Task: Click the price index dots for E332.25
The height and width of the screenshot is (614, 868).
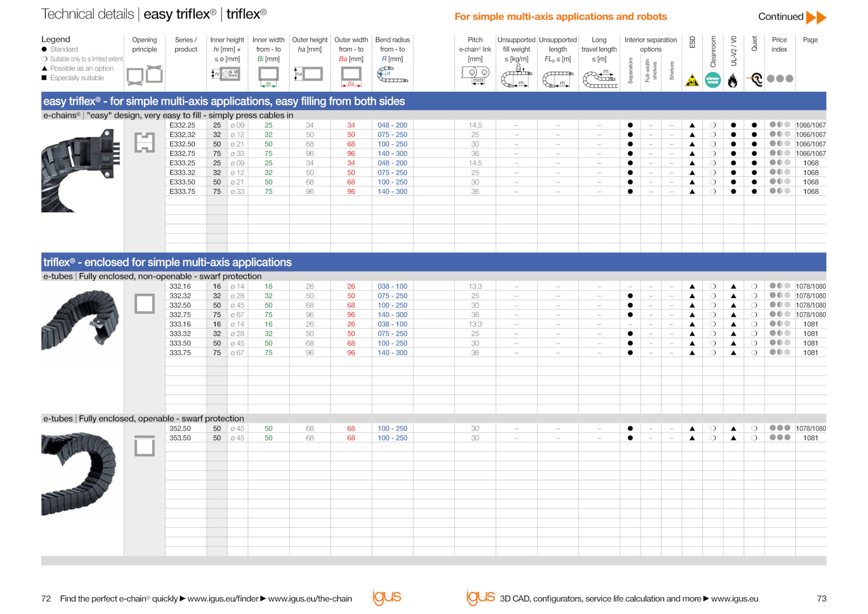Action: (x=780, y=125)
